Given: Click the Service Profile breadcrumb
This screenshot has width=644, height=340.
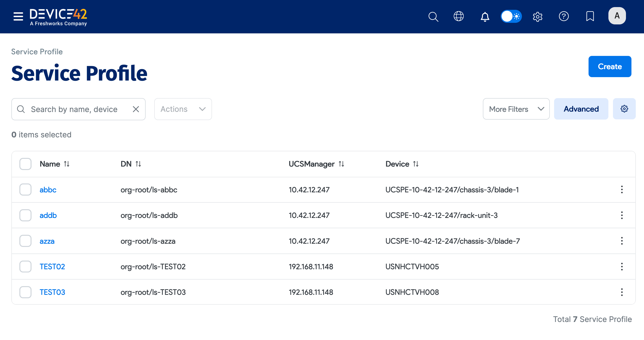Looking at the screenshot, I should [x=37, y=52].
